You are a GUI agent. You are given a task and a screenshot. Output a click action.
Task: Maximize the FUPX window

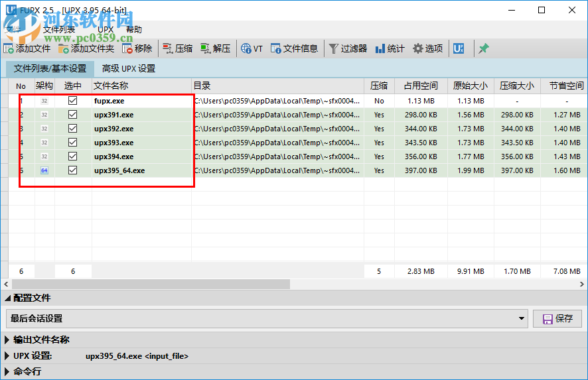542,10
